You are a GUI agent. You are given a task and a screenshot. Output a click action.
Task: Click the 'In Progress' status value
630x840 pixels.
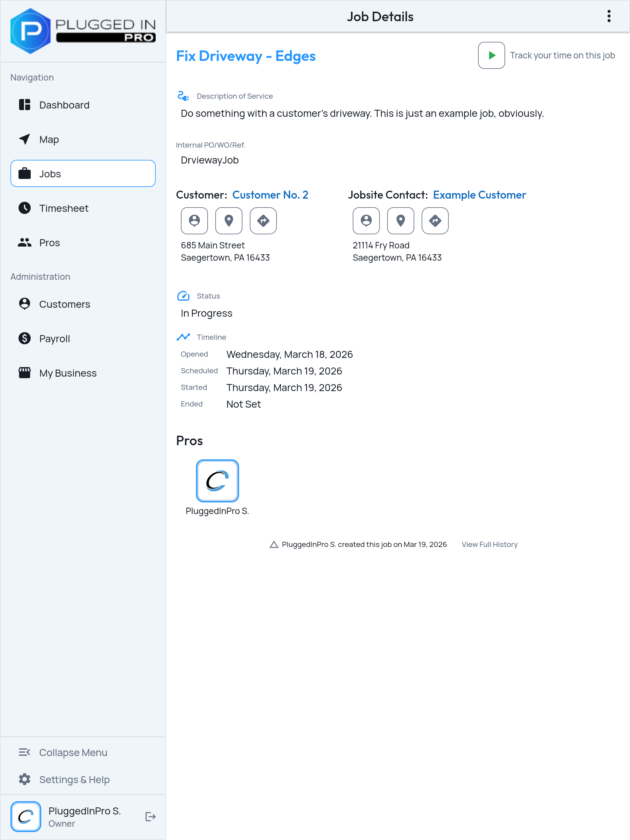tap(206, 313)
